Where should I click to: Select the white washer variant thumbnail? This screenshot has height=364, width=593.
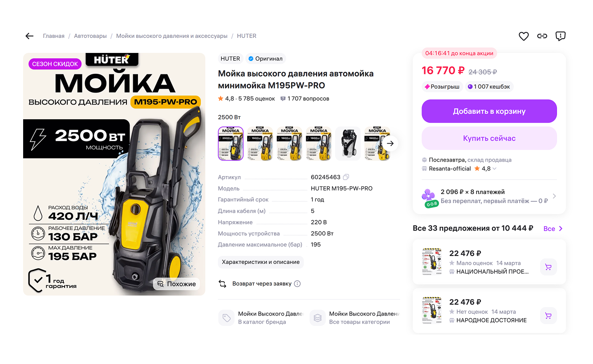coord(348,143)
